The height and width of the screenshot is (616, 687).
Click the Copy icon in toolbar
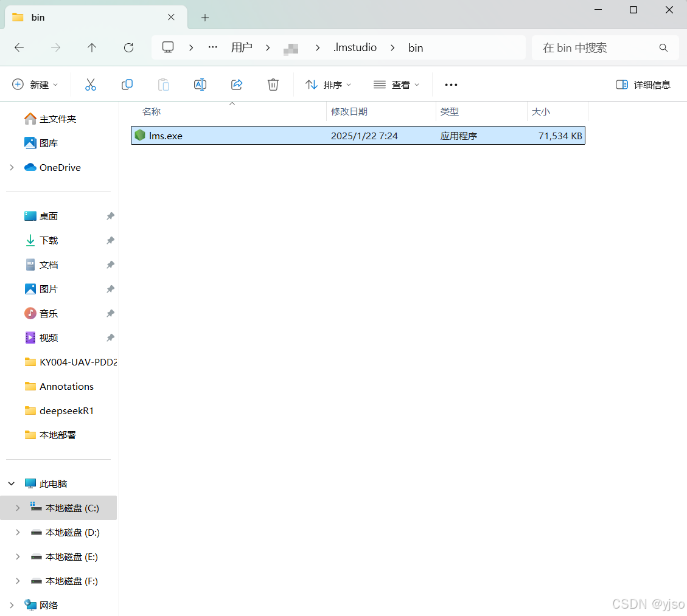(127, 85)
